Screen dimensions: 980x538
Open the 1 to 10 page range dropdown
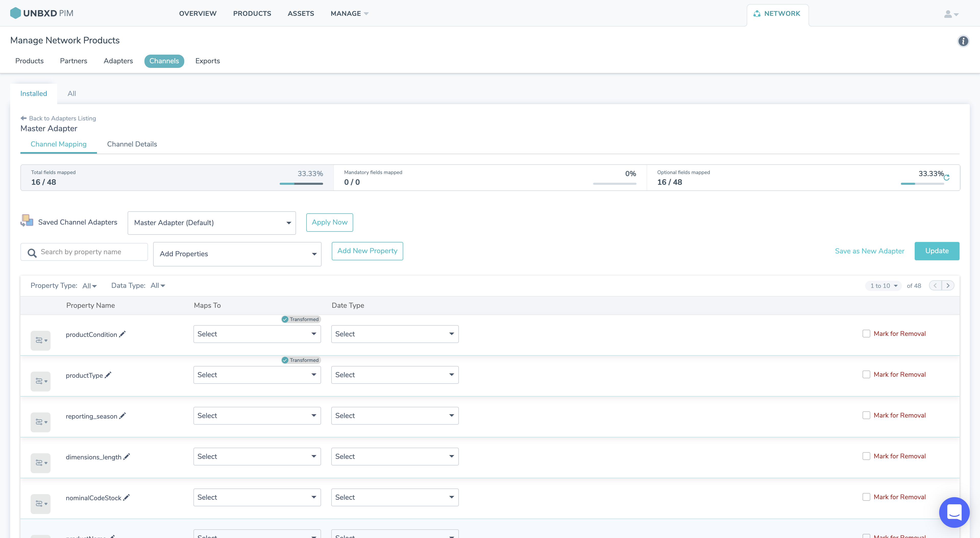(883, 286)
